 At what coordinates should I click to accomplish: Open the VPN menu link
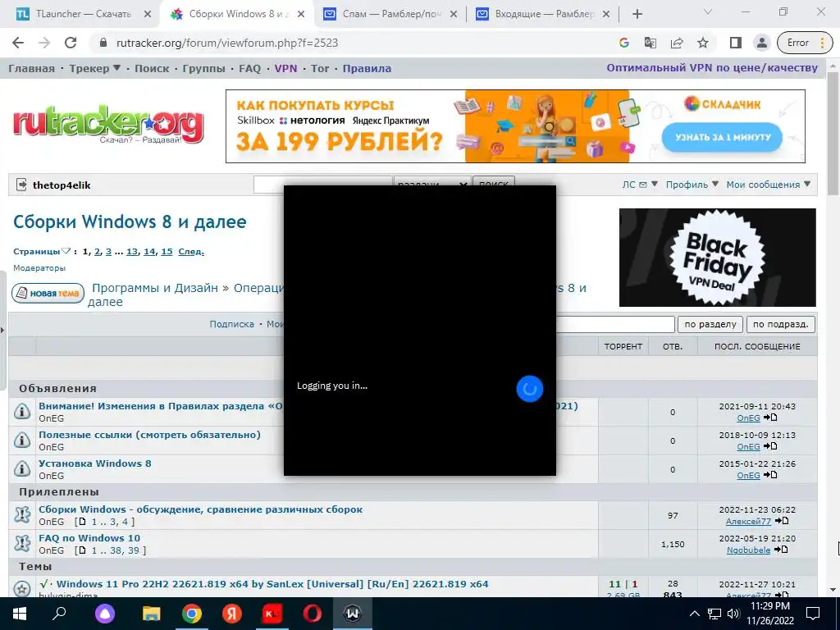(x=285, y=69)
